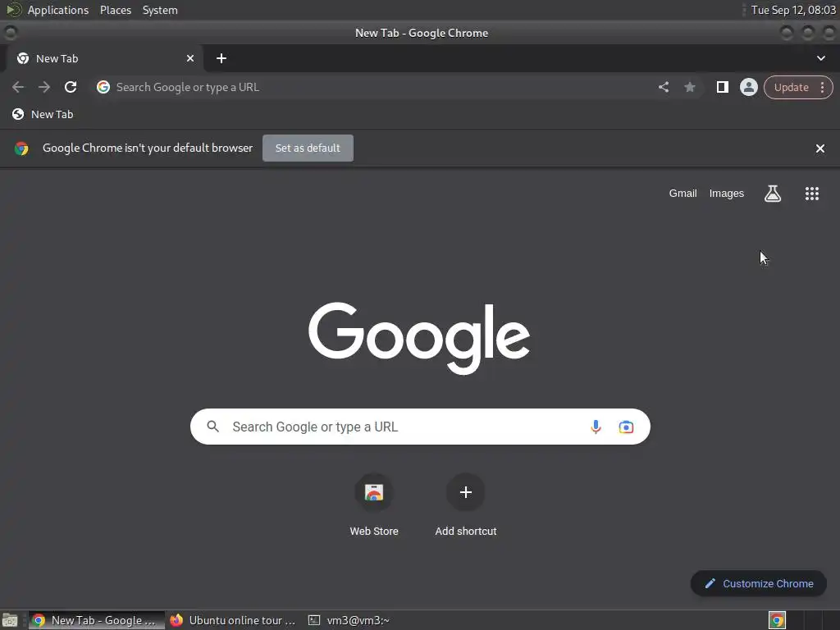Click the Google icon in address bar

tap(103, 87)
